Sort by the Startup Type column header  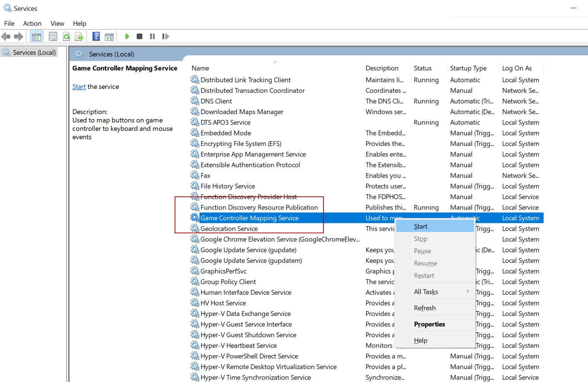pyautogui.click(x=472, y=68)
